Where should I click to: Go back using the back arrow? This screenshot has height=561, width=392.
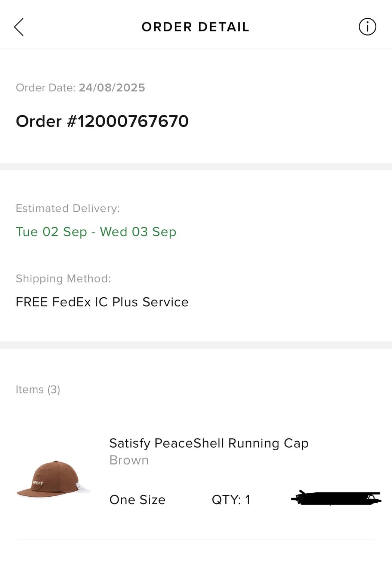coord(19,27)
